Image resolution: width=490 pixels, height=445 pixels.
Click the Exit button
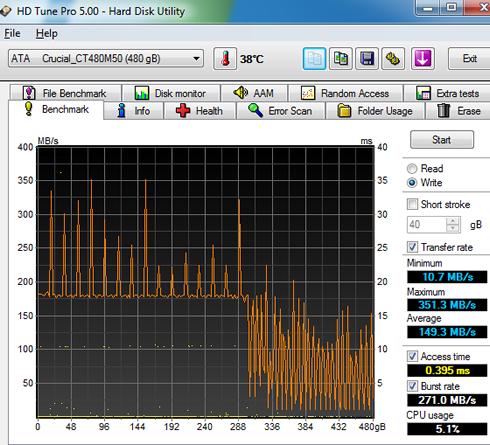tap(469, 59)
